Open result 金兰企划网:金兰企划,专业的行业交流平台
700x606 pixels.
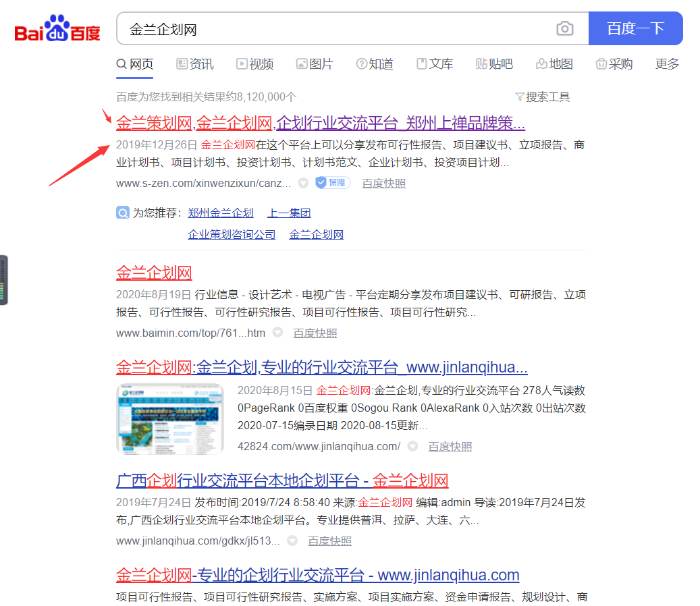(x=322, y=367)
